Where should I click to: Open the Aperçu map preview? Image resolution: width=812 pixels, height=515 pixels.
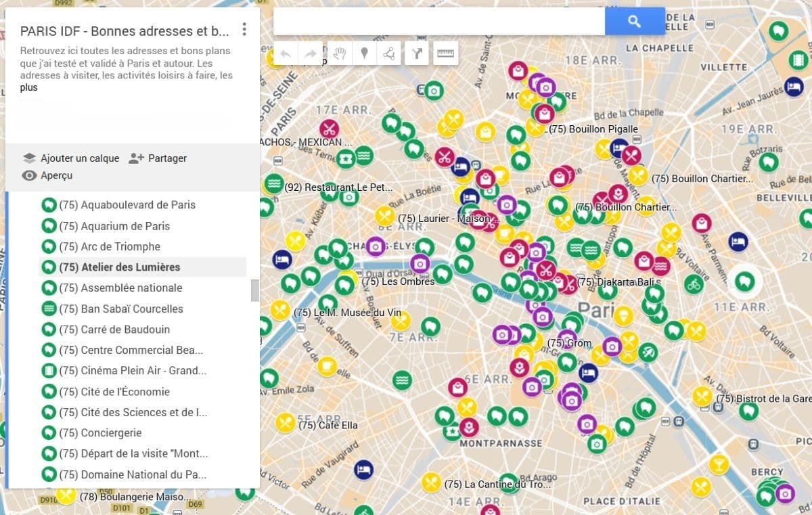point(56,176)
